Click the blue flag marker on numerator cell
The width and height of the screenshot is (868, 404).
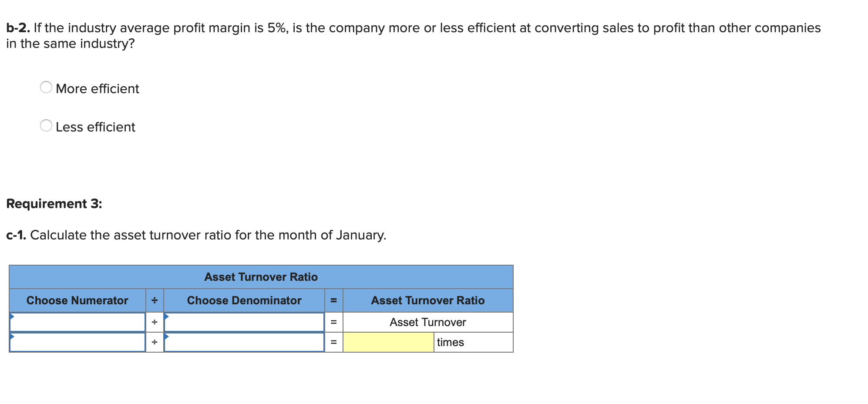[x=12, y=317]
